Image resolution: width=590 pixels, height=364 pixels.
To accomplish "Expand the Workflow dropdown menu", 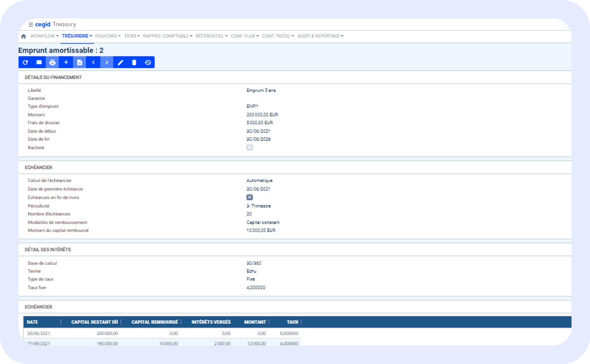I will [x=44, y=36].
